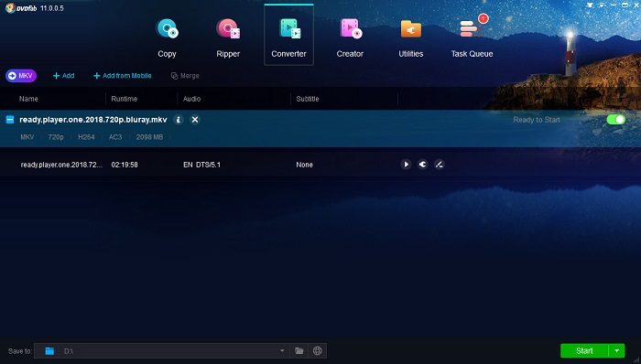Screen dimensions: 641x364
Task: Open Advanced Settings wrench icon for title
Action: (x=423, y=165)
